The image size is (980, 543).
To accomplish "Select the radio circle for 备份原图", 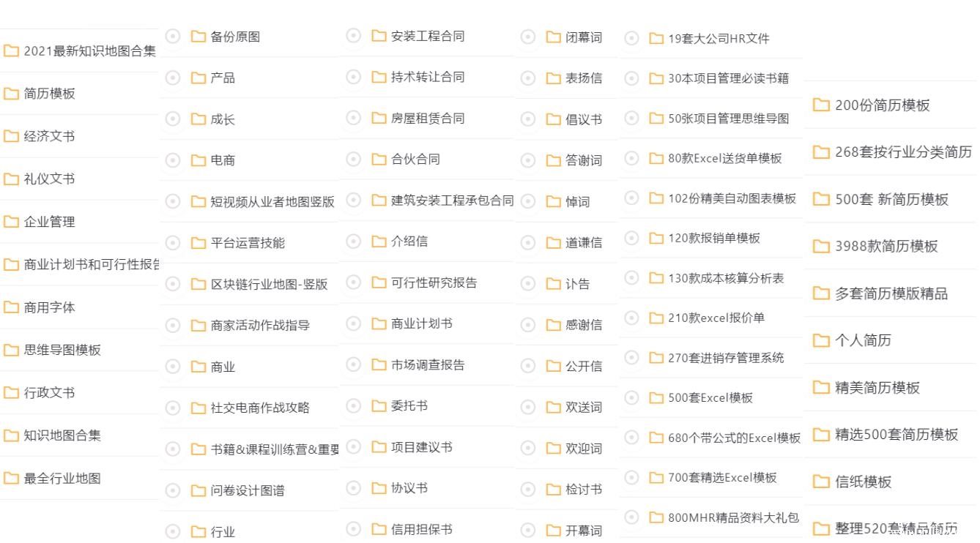I will pyautogui.click(x=173, y=36).
